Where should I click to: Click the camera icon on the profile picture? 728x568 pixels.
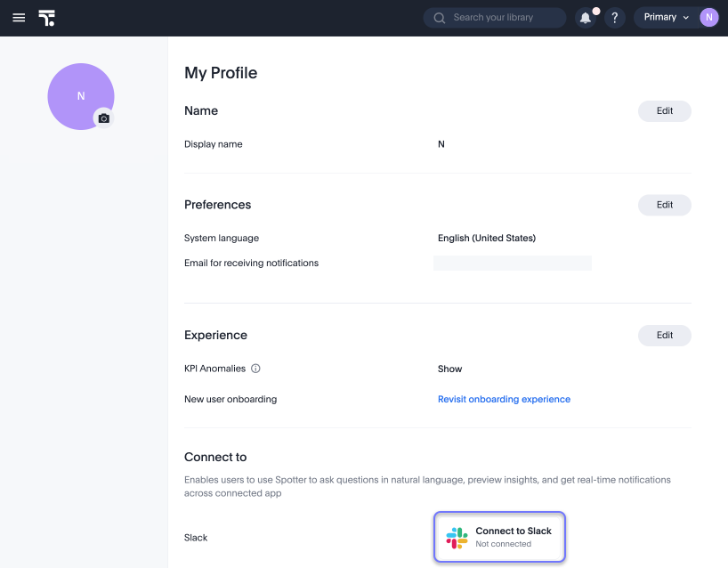pos(103,117)
